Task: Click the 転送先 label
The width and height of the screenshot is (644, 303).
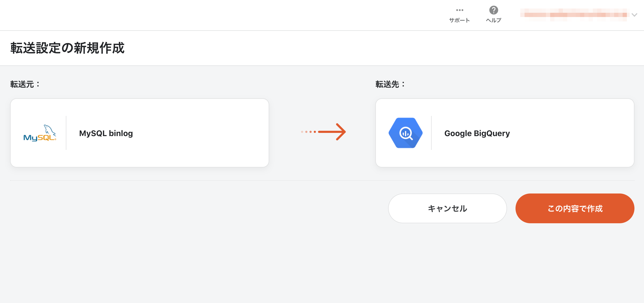Action: coord(390,84)
